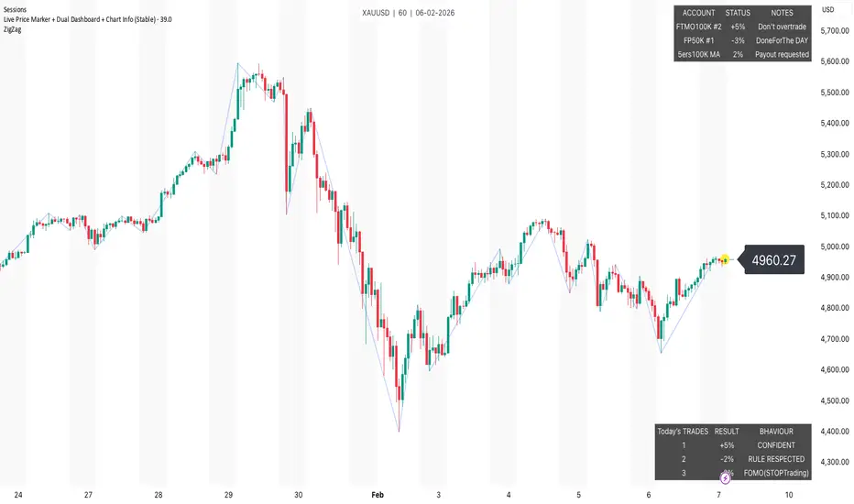The height and width of the screenshot is (504, 854).
Task: Click the purple lightning bolt icon
Action: tap(726, 477)
